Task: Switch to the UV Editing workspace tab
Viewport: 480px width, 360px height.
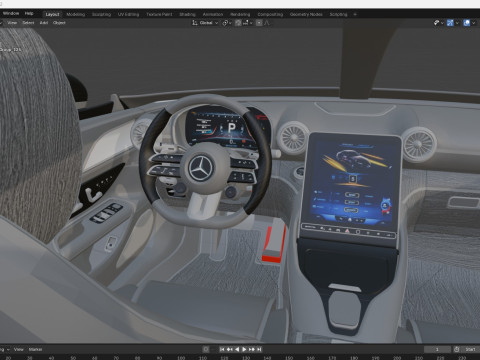Action: point(128,14)
